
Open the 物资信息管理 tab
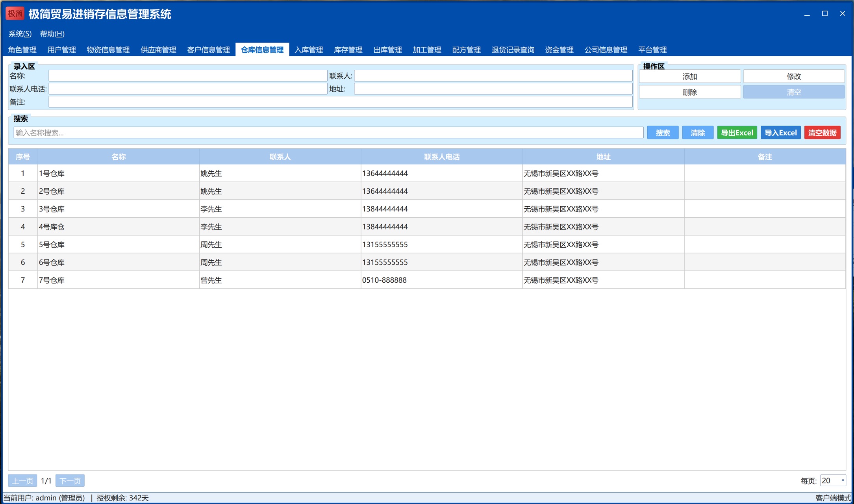[108, 50]
